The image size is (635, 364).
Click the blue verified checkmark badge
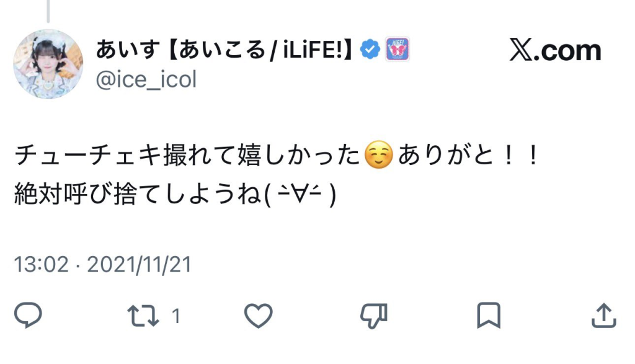click(x=371, y=50)
